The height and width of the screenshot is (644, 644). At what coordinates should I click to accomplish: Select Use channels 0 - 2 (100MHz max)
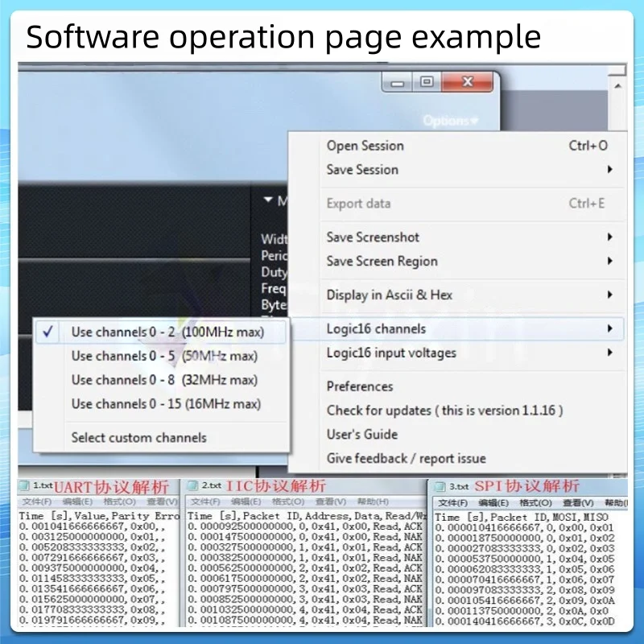pos(161,332)
